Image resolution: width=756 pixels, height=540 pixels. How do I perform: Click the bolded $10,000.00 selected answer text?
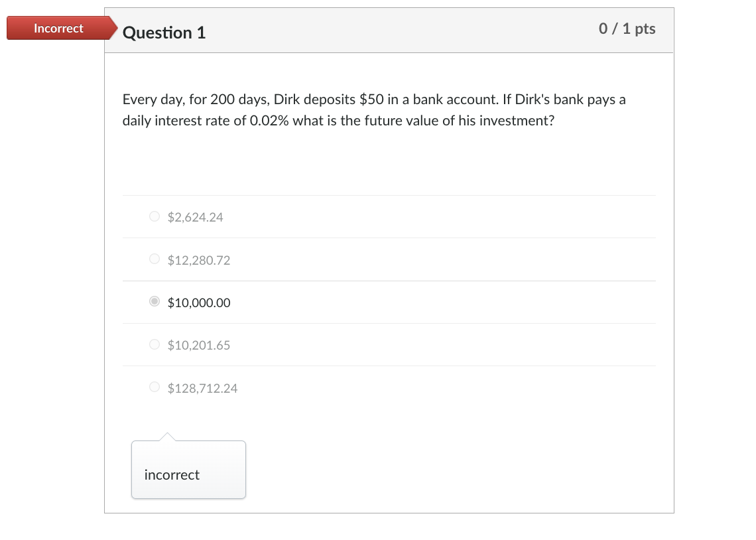[199, 302]
